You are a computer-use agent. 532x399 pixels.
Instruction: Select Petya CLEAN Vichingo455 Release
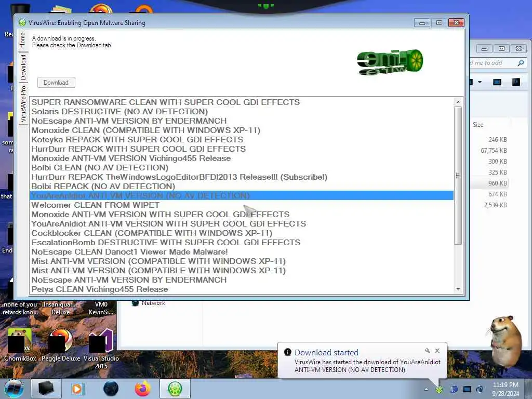tap(242, 289)
